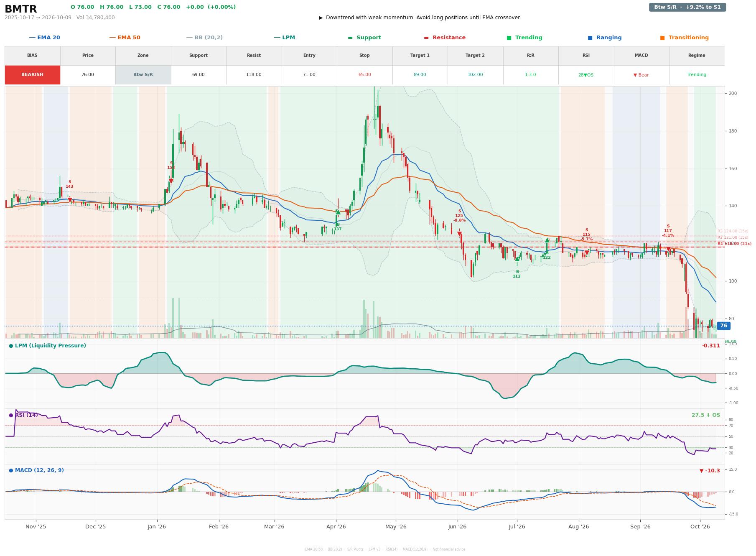The image size is (756, 556).
Task: Click the LPM reading -0.311
Action: (711, 346)
